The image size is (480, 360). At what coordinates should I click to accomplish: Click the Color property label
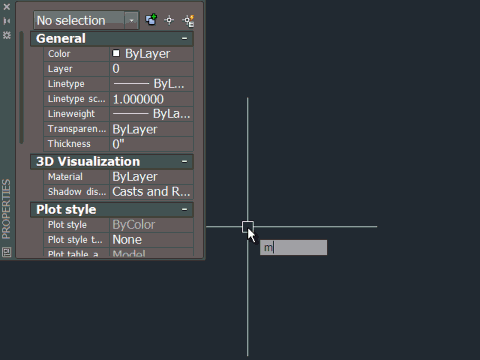pyautogui.click(x=59, y=54)
